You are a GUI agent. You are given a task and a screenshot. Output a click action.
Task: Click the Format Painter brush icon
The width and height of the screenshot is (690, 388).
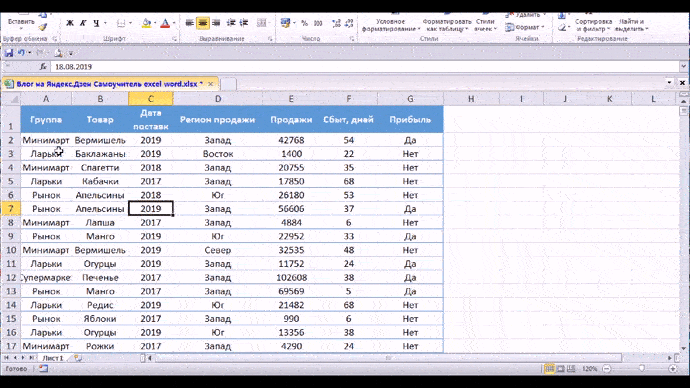point(43,27)
